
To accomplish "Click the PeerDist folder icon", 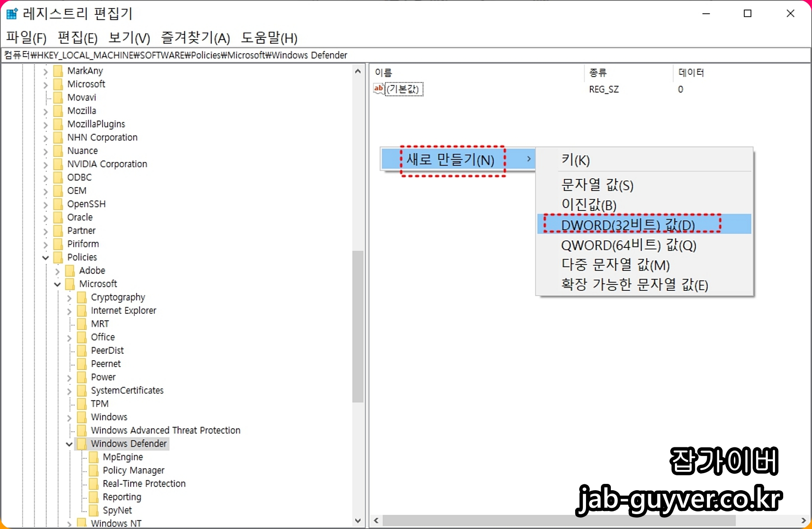I will click(82, 350).
